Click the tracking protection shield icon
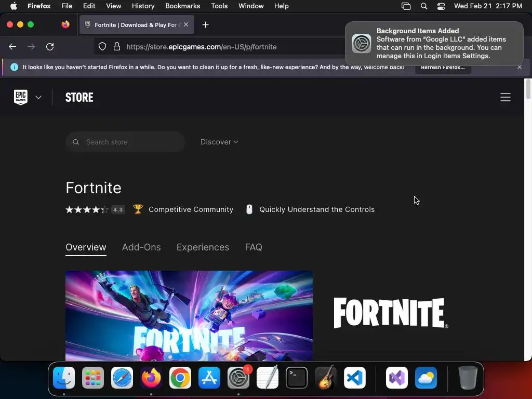The width and height of the screenshot is (532, 399). click(x=102, y=46)
